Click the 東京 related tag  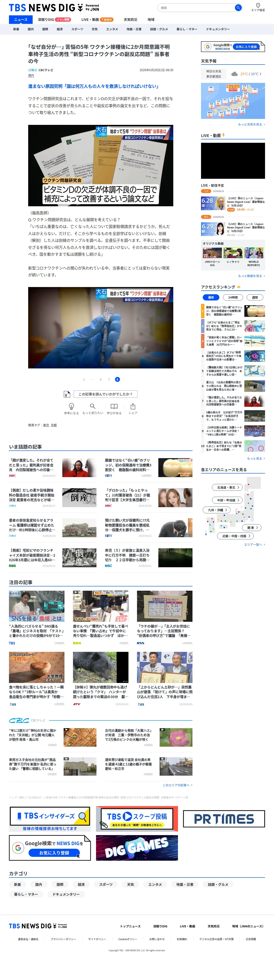[x=46, y=425]
